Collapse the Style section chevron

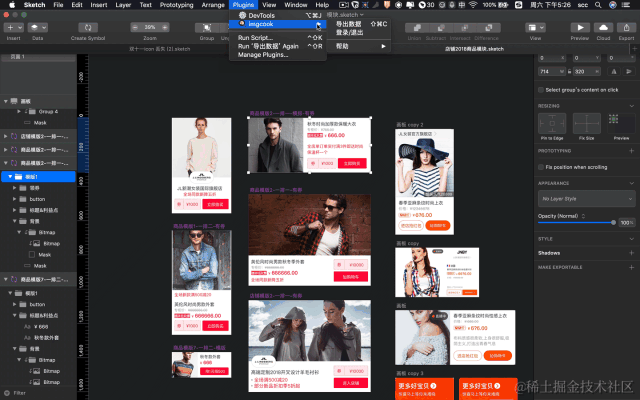click(x=631, y=239)
